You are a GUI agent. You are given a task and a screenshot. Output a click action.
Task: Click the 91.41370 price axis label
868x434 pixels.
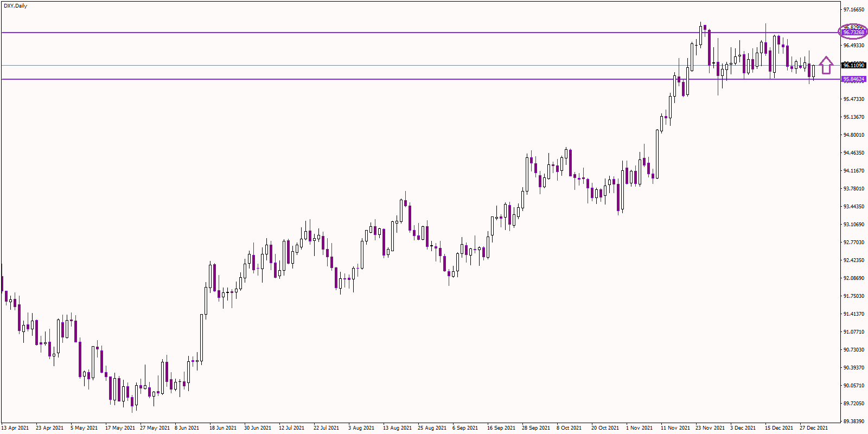pyautogui.click(x=854, y=314)
